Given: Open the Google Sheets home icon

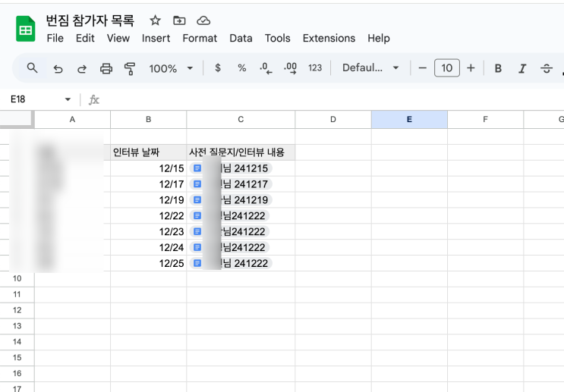Looking at the screenshot, I should click(x=26, y=29).
